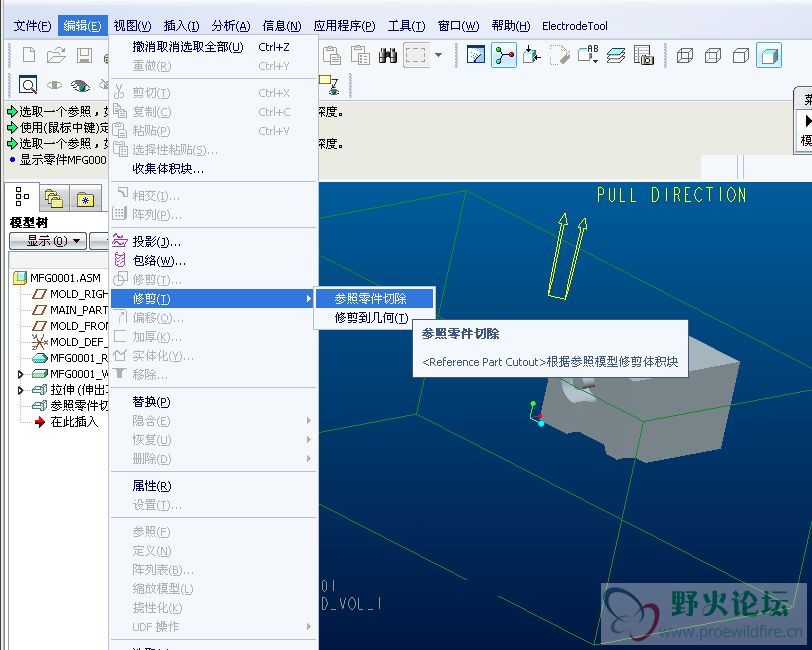Click the dashed page with pencil icon
The width and height of the screenshot is (812, 650).
559,55
